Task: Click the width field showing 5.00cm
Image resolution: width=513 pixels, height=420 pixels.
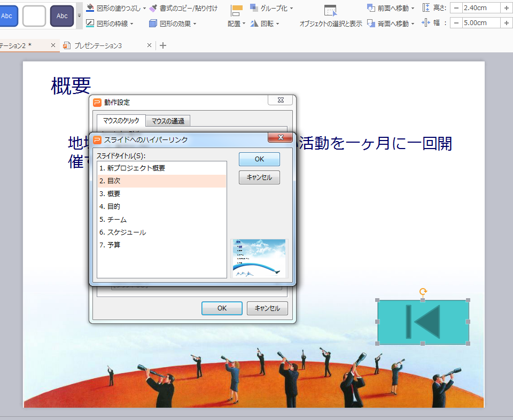Action: tap(481, 23)
